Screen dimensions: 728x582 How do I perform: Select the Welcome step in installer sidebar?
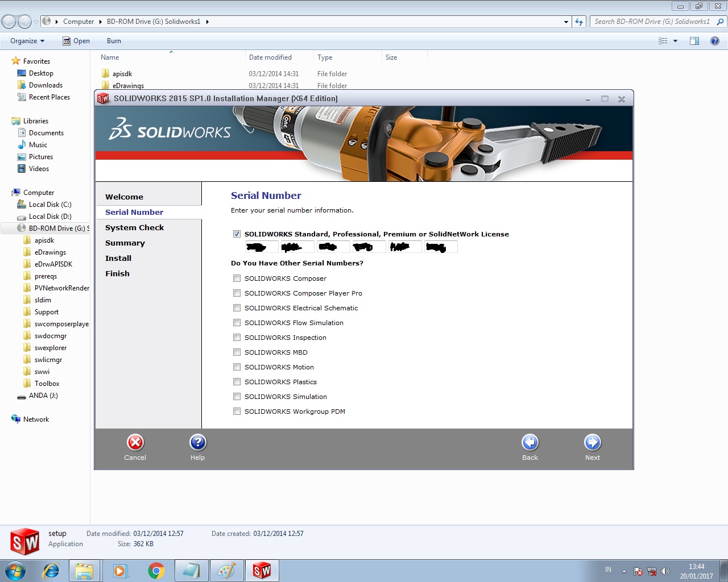point(124,197)
